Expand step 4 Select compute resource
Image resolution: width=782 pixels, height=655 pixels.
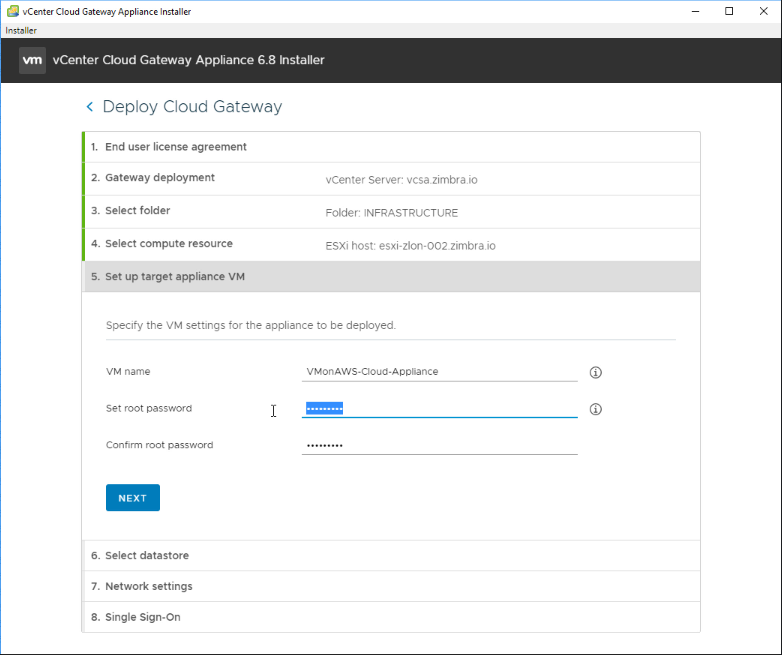pos(391,244)
